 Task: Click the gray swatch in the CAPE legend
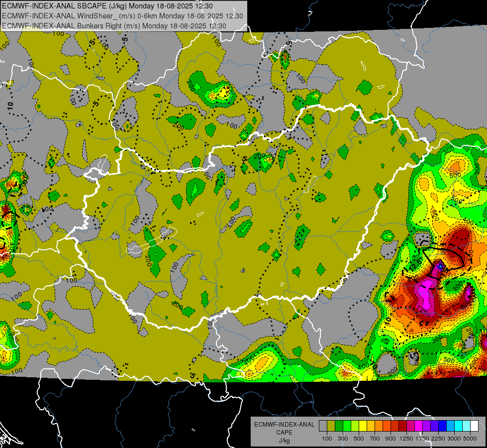(x=323, y=426)
